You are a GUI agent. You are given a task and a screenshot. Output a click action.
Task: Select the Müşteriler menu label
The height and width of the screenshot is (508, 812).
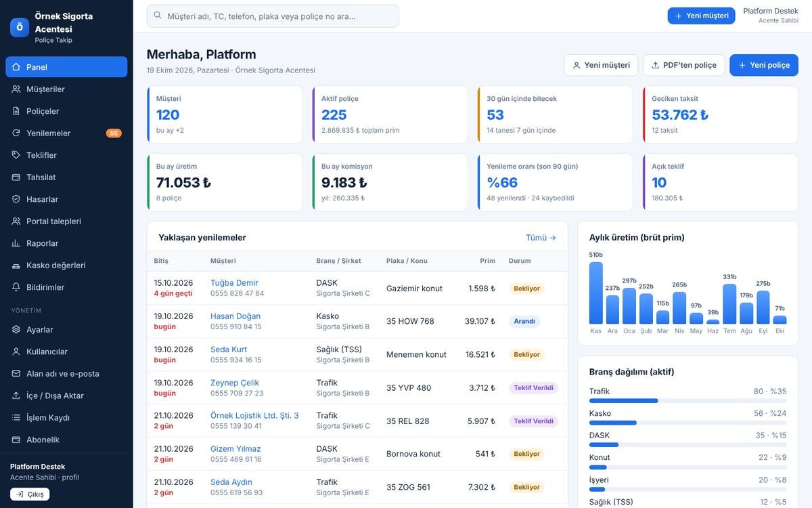pos(45,89)
